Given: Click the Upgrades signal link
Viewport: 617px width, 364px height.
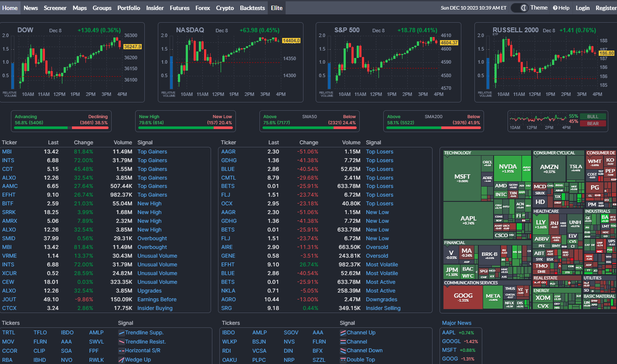Looking at the screenshot, I should click(150, 291).
